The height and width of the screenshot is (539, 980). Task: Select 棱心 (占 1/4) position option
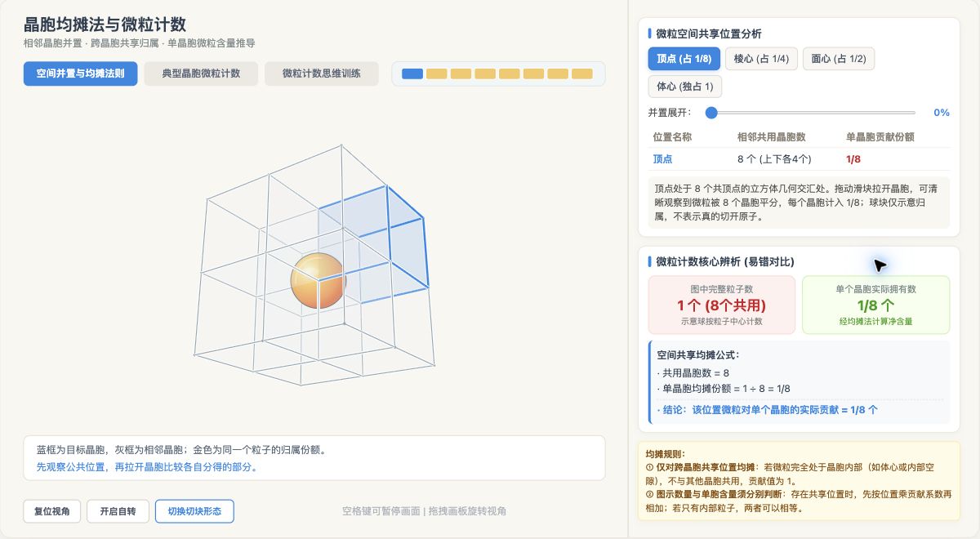tap(761, 59)
